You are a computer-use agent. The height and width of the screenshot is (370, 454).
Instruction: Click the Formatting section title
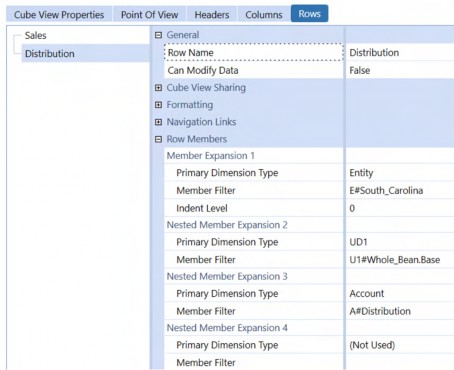coord(190,105)
